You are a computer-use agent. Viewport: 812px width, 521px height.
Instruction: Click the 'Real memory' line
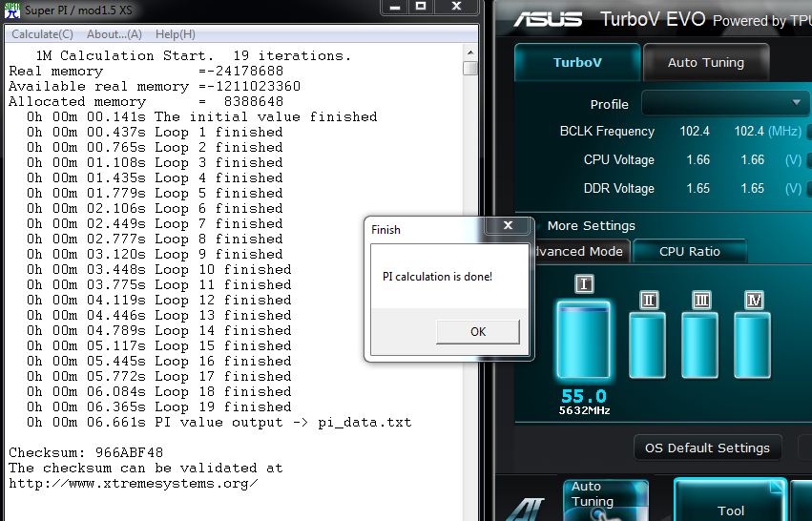146,71
